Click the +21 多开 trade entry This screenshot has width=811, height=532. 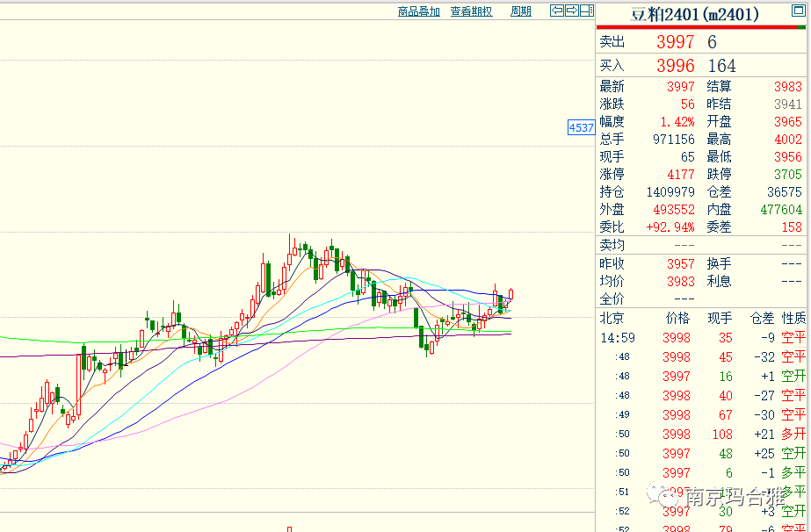pyautogui.click(x=780, y=435)
